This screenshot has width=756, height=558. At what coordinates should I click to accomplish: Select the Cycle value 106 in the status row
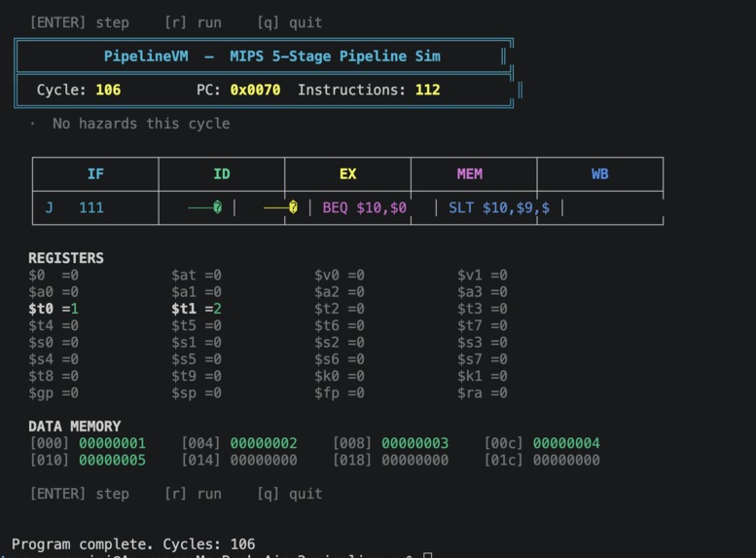pyautogui.click(x=108, y=90)
